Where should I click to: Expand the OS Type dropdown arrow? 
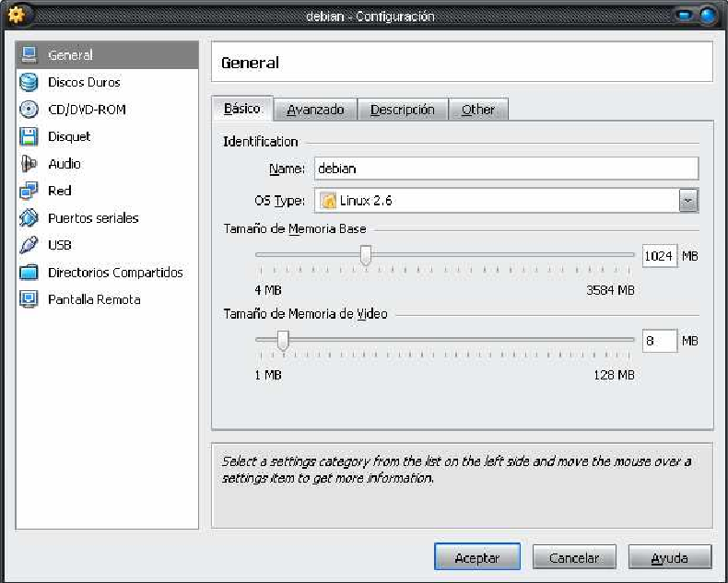tap(687, 201)
